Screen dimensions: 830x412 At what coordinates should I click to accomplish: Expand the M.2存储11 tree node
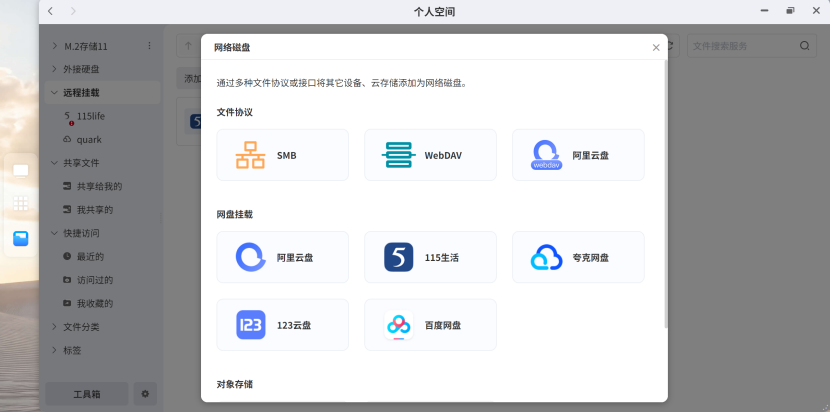tap(55, 46)
